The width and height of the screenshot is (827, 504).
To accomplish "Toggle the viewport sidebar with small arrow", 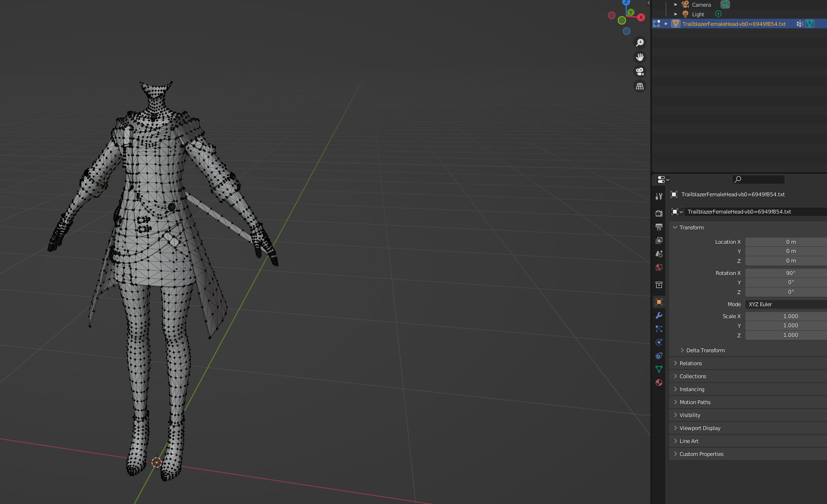I will click(648, 3).
